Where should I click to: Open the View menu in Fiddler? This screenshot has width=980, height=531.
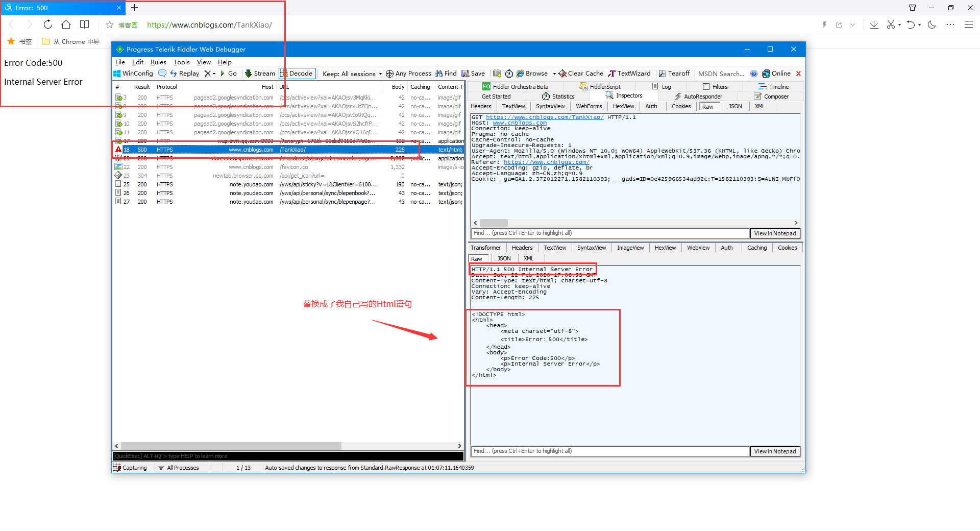click(x=204, y=62)
